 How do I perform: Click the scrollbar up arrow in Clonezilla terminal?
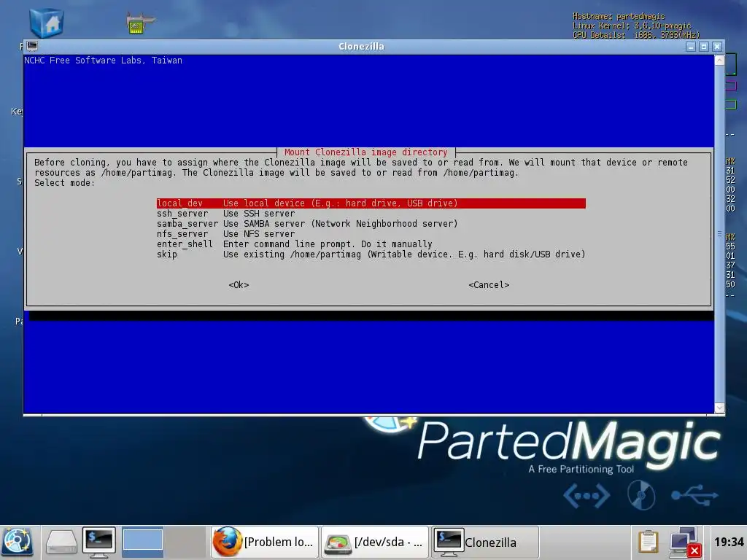click(x=720, y=60)
